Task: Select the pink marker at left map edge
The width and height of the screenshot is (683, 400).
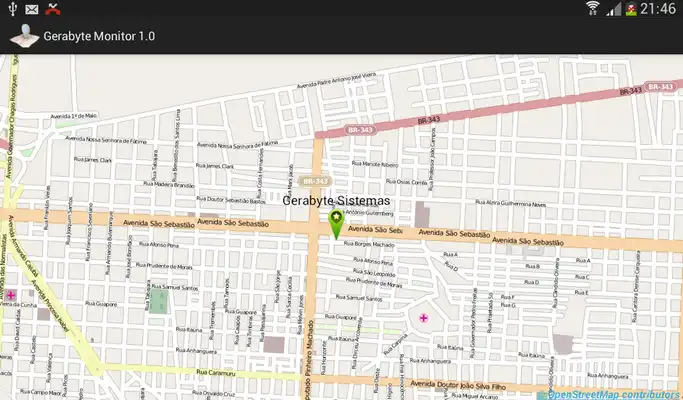Action: point(11,296)
